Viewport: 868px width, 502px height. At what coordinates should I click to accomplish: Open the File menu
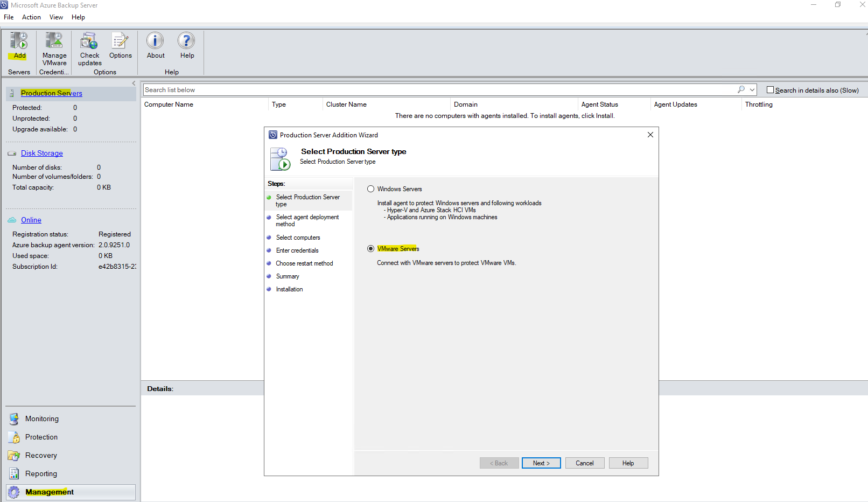pos(9,17)
